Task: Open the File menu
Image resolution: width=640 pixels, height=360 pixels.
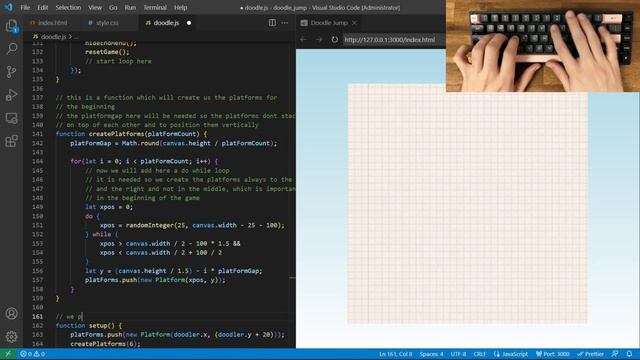Action: click(25, 7)
